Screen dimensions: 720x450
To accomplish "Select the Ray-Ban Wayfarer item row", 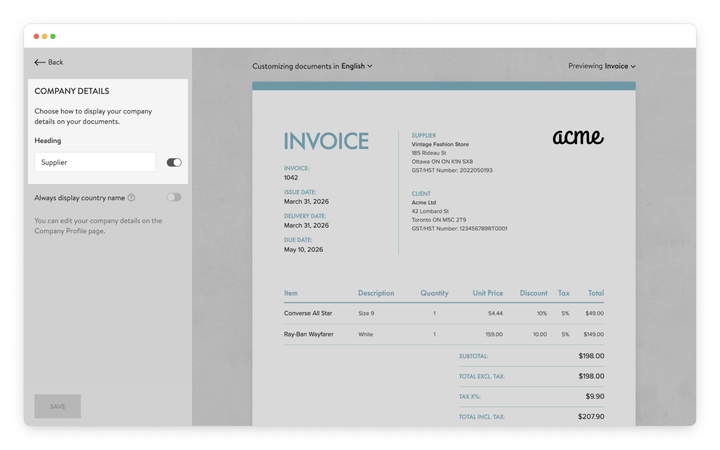I will click(x=444, y=334).
